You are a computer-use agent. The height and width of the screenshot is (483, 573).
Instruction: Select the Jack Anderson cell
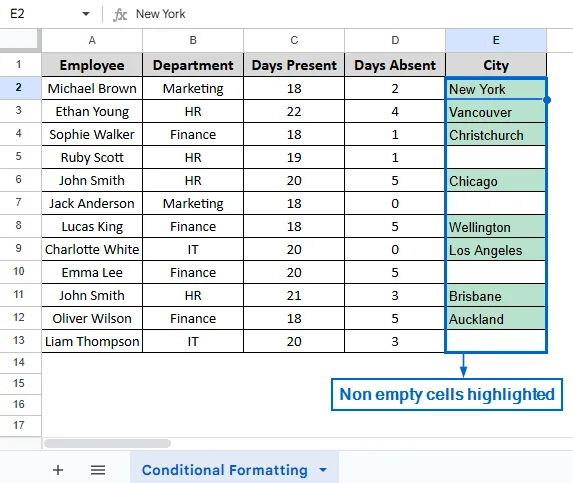click(92, 203)
